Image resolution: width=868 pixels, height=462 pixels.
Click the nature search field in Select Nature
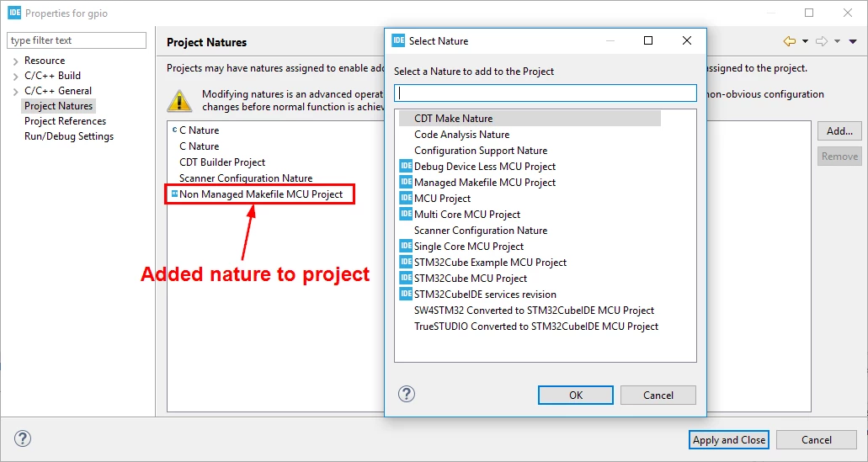pyautogui.click(x=546, y=93)
